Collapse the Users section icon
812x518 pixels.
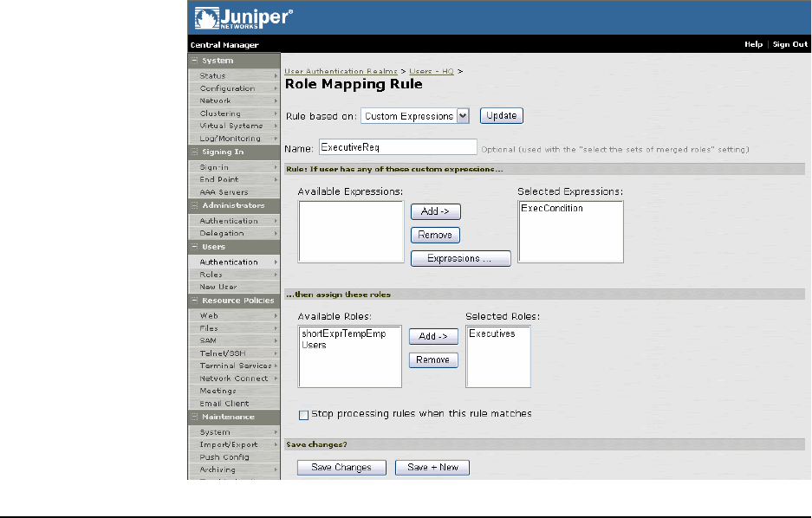click(195, 247)
